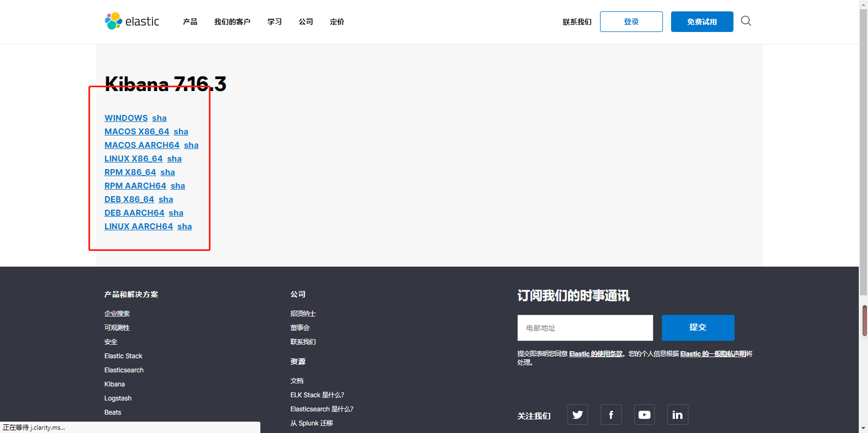This screenshot has width=868, height=433.
Task: Open Elastic's LinkedIn page icon
Action: click(678, 415)
